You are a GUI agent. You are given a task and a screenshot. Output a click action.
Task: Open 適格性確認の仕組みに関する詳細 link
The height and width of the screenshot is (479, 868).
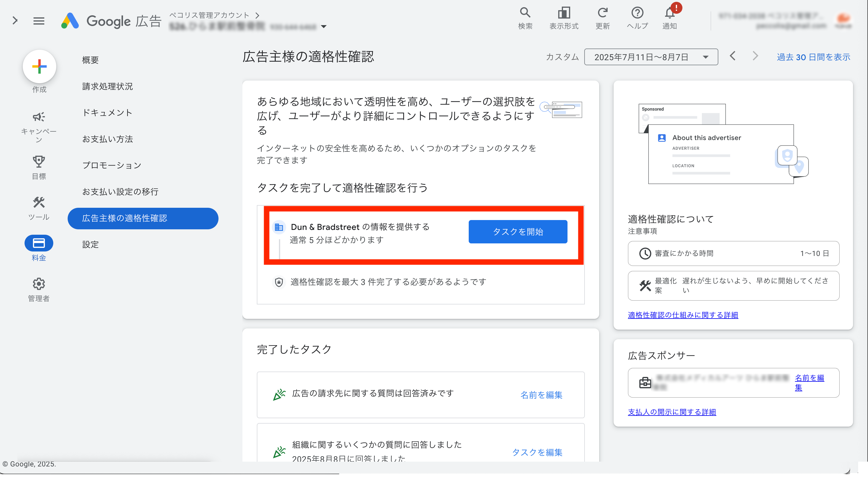point(683,315)
